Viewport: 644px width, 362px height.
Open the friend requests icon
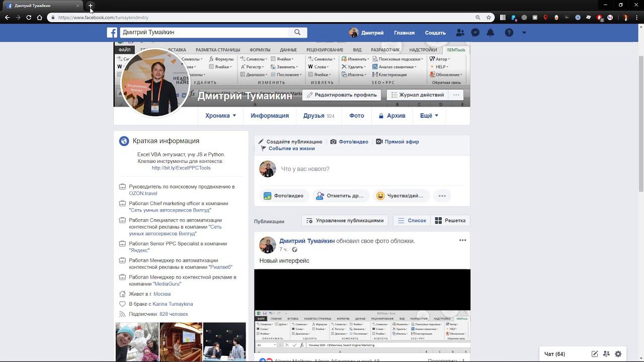(460, 33)
